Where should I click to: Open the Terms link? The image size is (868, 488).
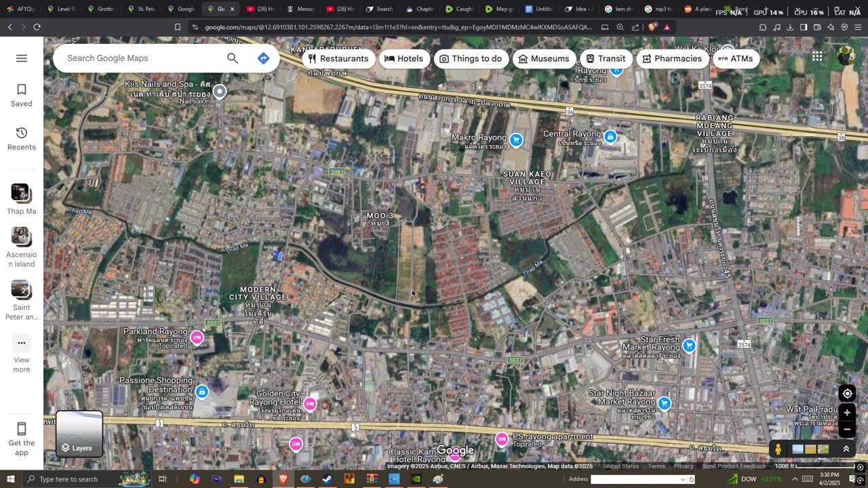coord(656,466)
